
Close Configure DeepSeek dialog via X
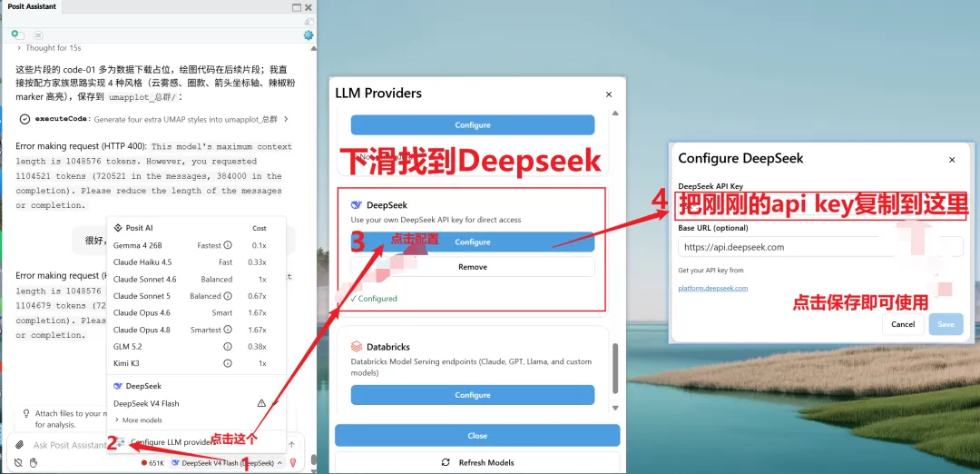tap(952, 160)
